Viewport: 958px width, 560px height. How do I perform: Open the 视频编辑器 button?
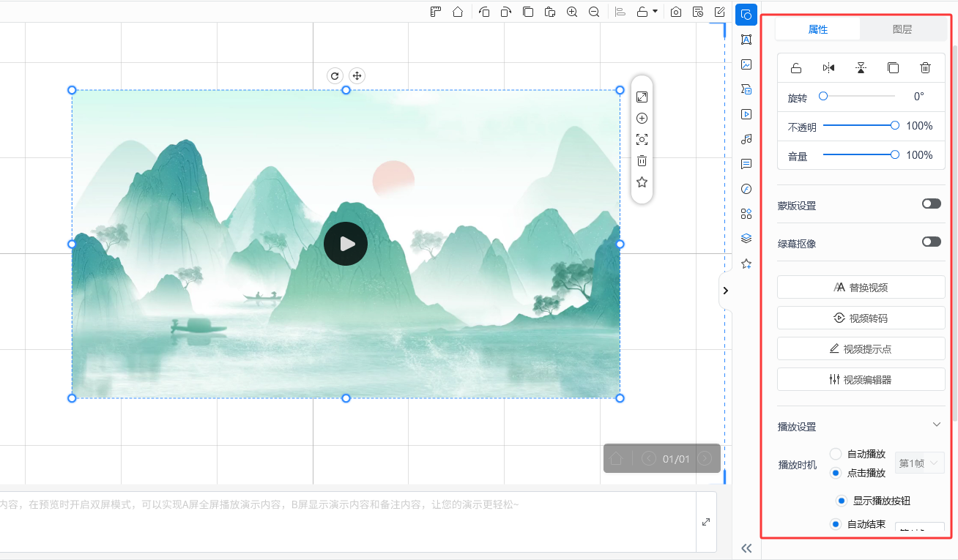tap(861, 380)
